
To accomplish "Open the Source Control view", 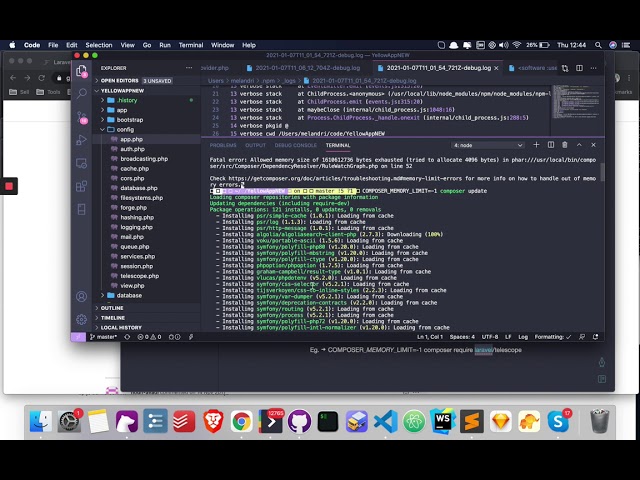I will coord(82,117).
